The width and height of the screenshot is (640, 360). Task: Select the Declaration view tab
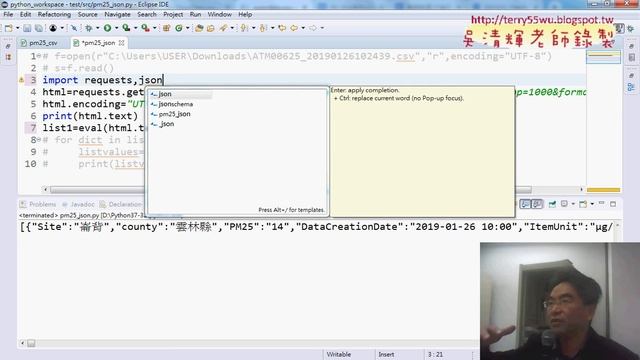(x=121, y=204)
